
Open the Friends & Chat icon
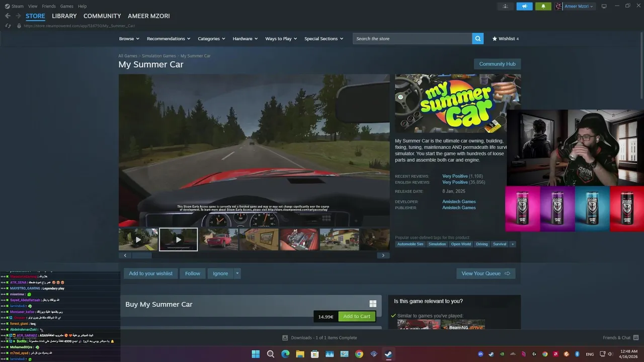pos(636,338)
